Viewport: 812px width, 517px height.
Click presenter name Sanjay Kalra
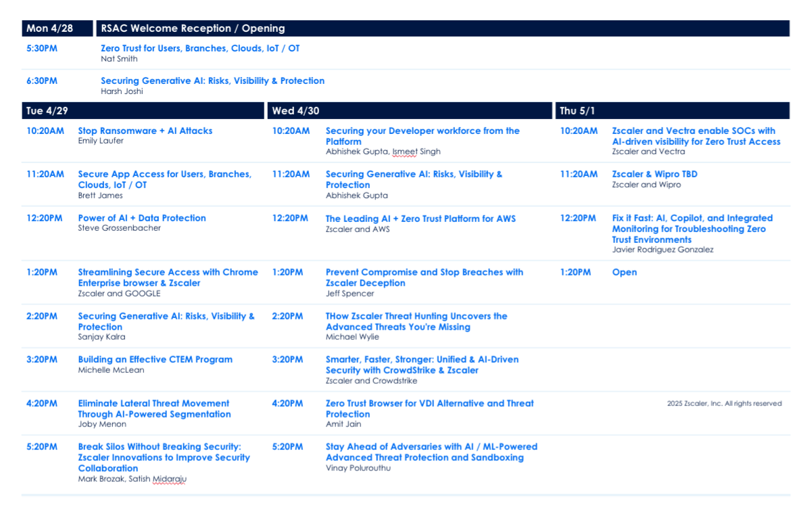pyautogui.click(x=101, y=337)
